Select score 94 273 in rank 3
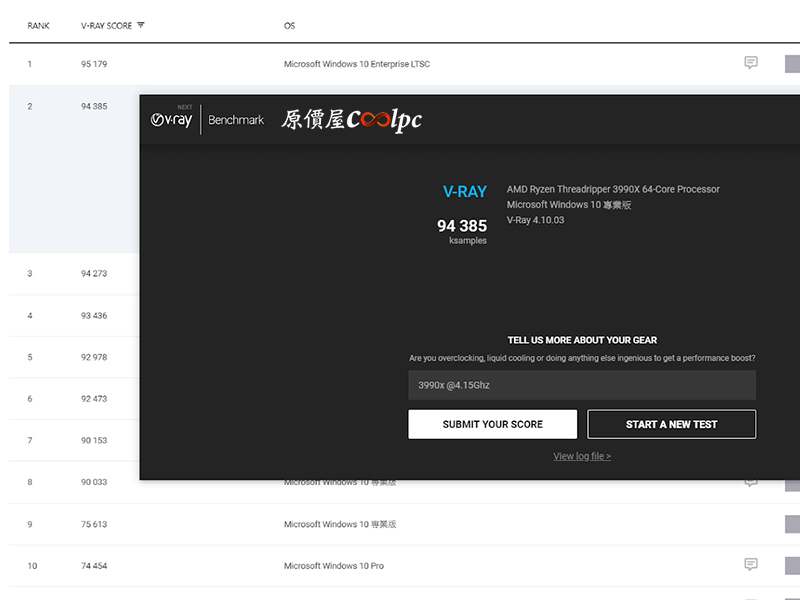This screenshot has width=800, height=600. (94, 273)
